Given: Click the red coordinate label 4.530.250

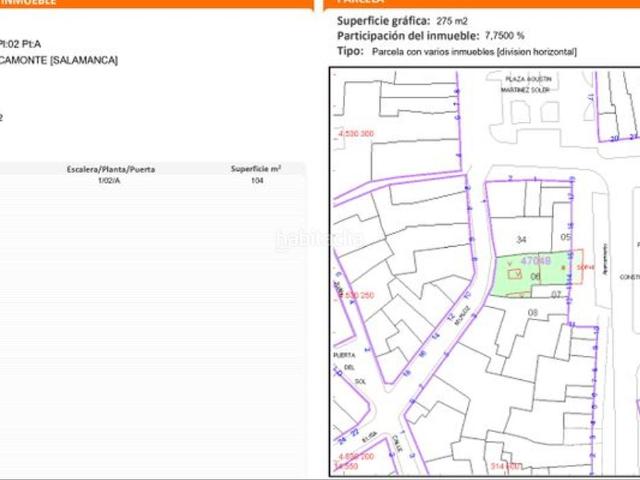Looking at the screenshot, I should point(355,296).
